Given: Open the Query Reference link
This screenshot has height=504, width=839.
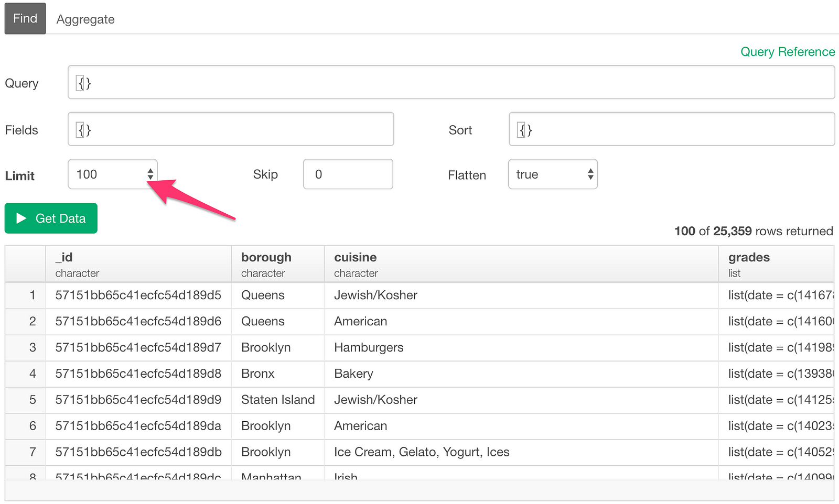Looking at the screenshot, I should pos(787,52).
